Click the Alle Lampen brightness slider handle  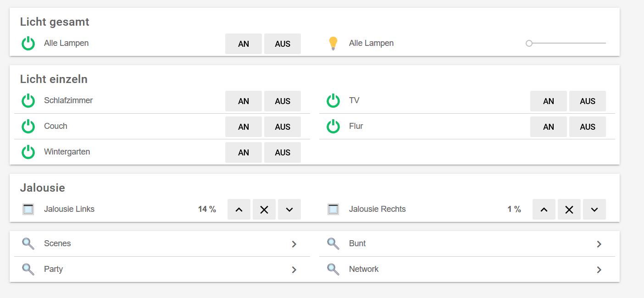(x=529, y=44)
